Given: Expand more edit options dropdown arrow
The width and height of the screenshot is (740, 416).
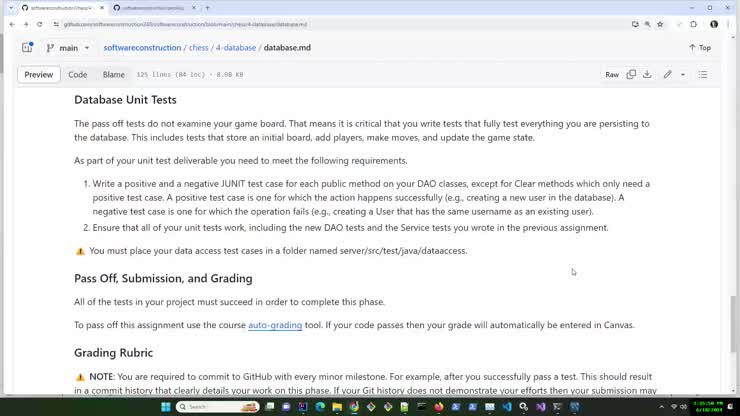Looking at the screenshot, I should (x=682, y=75).
